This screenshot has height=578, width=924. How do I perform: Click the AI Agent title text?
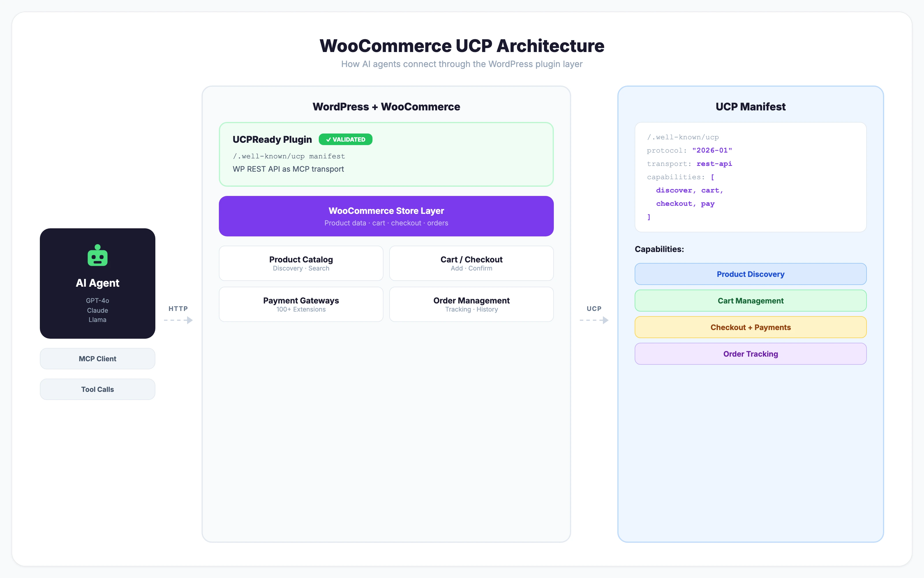[97, 283]
